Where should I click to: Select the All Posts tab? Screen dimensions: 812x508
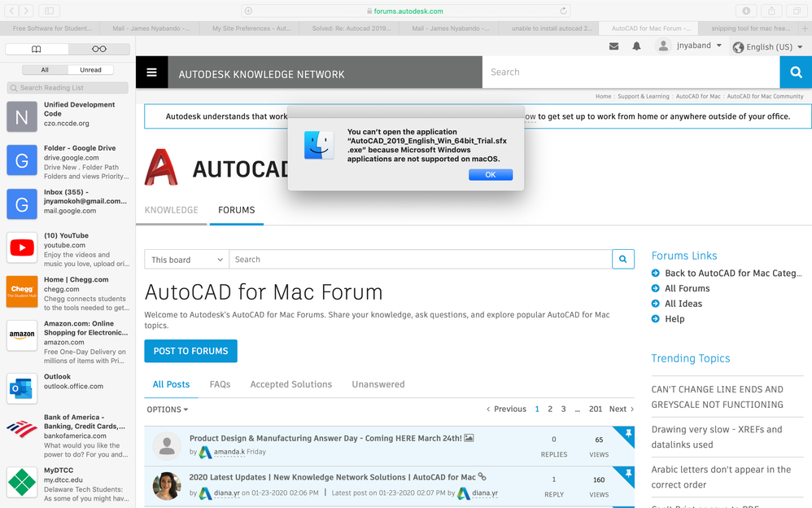(171, 384)
